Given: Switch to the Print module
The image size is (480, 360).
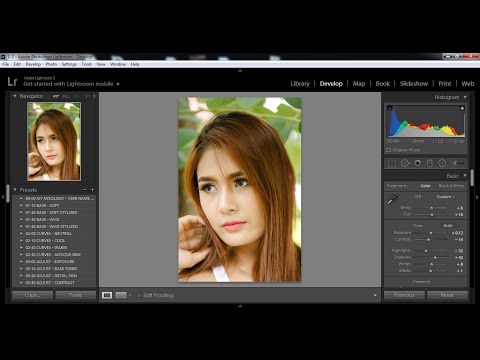Looking at the screenshot, I should (445, 84).
